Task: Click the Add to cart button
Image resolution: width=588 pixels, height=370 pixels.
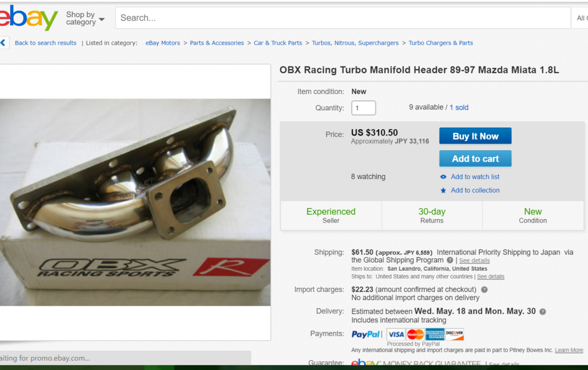Action: (475, 159)
